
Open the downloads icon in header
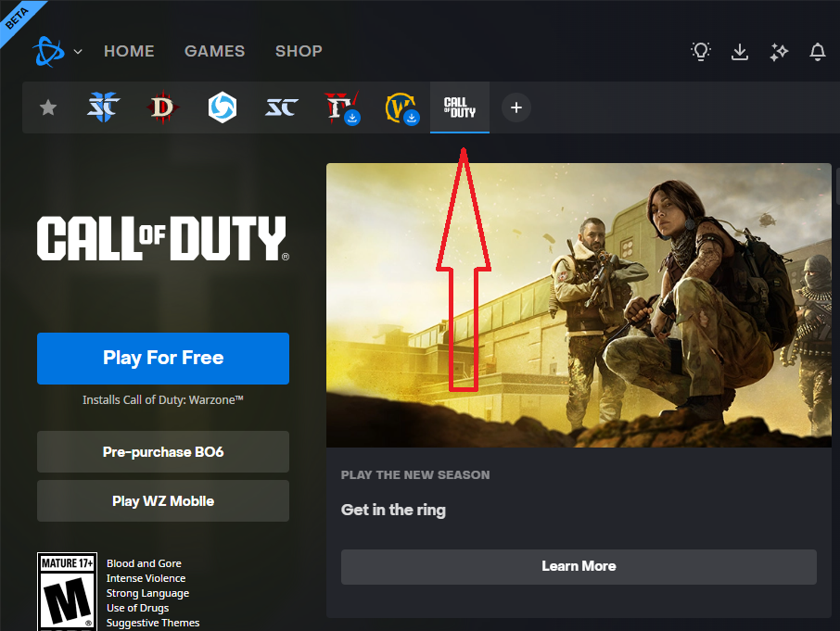[740, 51]
